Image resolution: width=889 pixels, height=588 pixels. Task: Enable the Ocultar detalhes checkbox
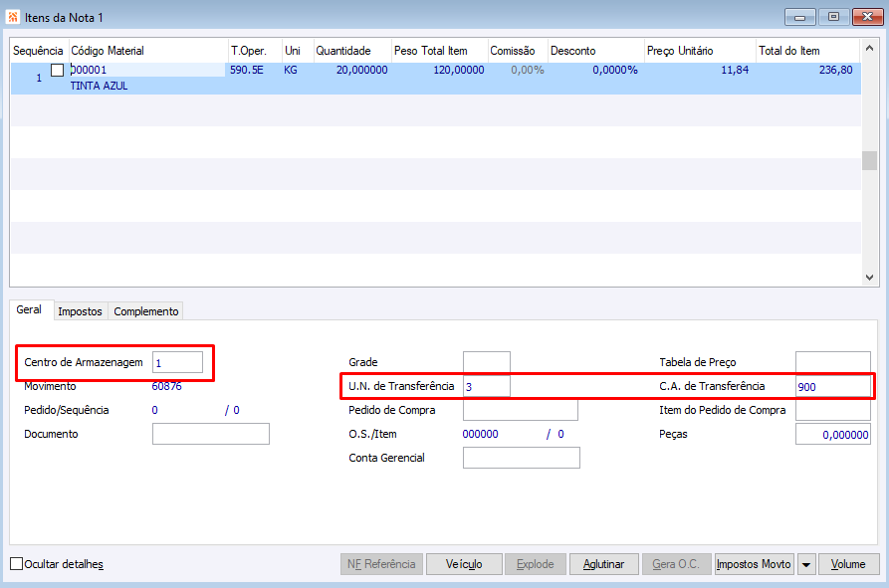(17, 564)
